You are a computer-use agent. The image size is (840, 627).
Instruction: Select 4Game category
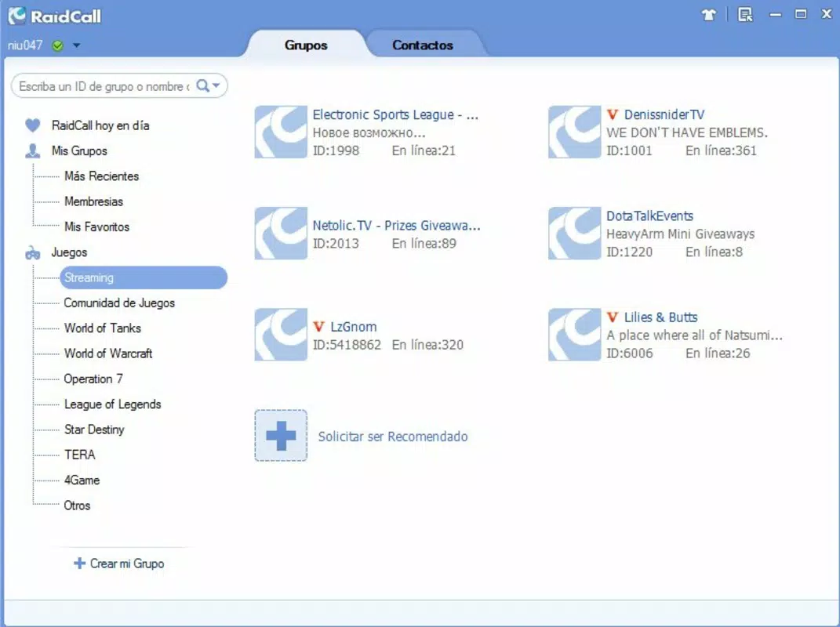point(82,480)
